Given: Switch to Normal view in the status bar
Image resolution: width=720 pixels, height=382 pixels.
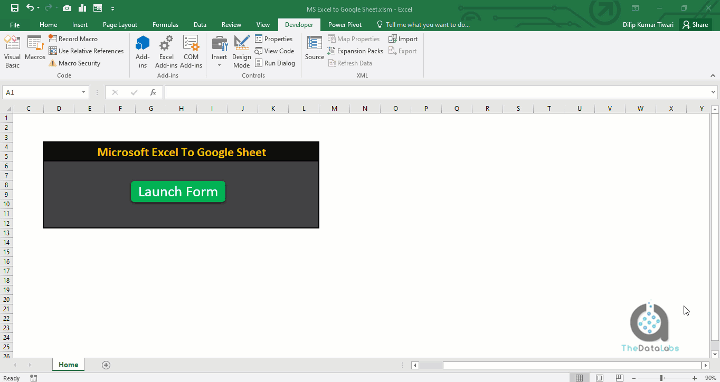Looking at the screenshot, I should 580,378.
